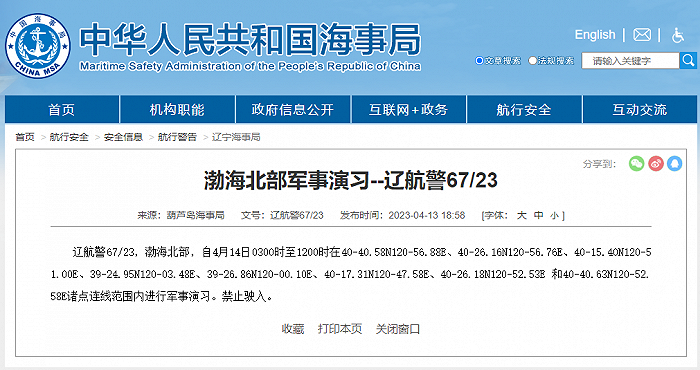Open the 互动交流 navigation tab

point(640,109)
